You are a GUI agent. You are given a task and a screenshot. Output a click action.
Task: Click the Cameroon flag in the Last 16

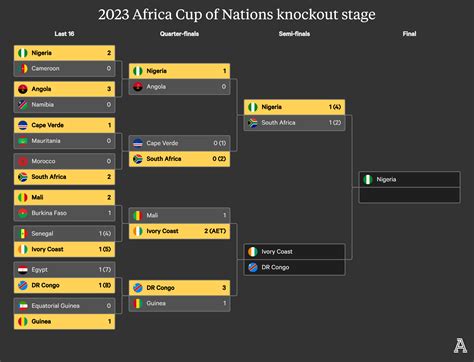point(23,69)
